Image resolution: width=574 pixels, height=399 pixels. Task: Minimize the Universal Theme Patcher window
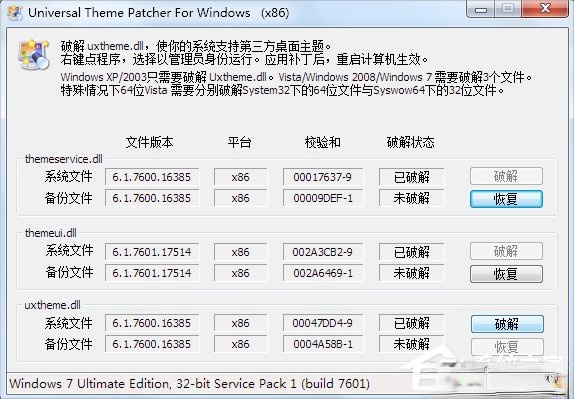click(x=481, y=9)
